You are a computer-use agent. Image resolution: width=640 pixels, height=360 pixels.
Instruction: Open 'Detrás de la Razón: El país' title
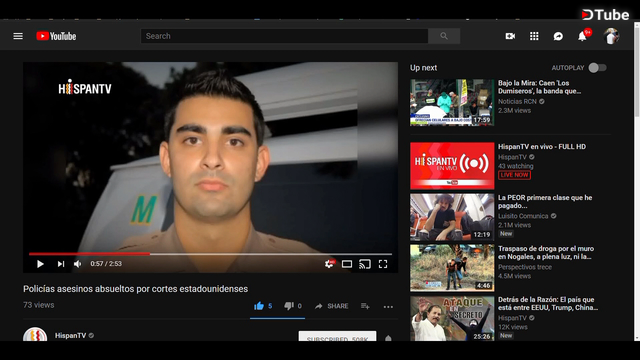[x=548, y=304]
